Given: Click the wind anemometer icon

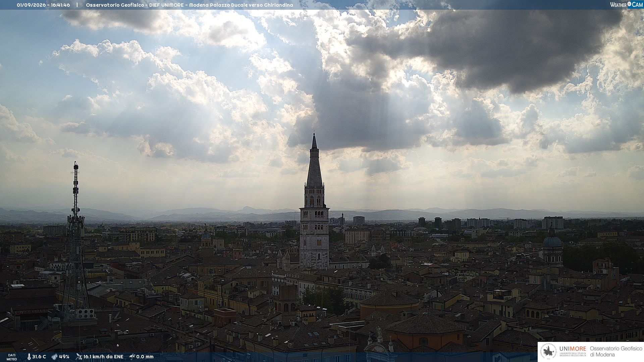Looking at the screenshot, I should pyautogui.click(x=79, y=357).
